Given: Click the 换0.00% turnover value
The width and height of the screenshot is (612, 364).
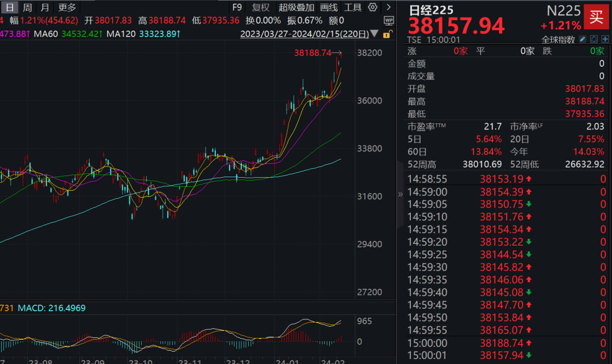Looking at the screenshot, I should 263,20.
